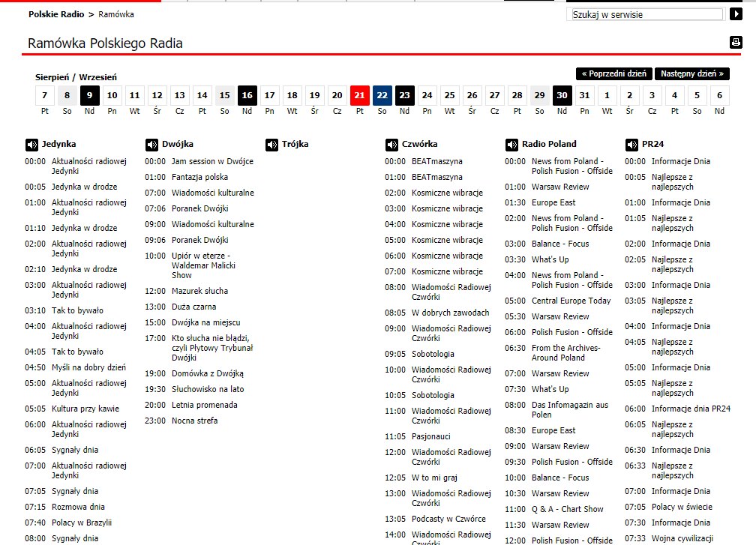Open 'Das Infomagazin aus Polen' programme
The height and width of the screenshot is (545, 756).
coord(570,410)
